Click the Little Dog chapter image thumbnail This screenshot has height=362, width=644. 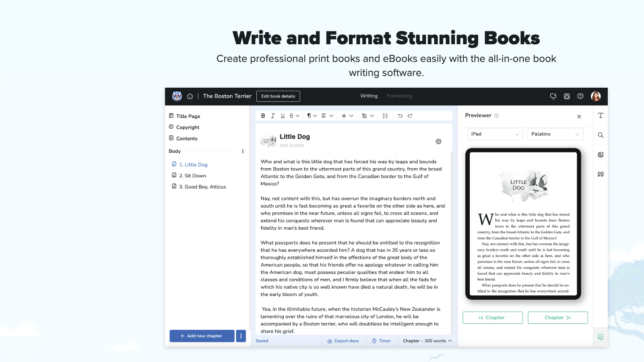point(268,141)
